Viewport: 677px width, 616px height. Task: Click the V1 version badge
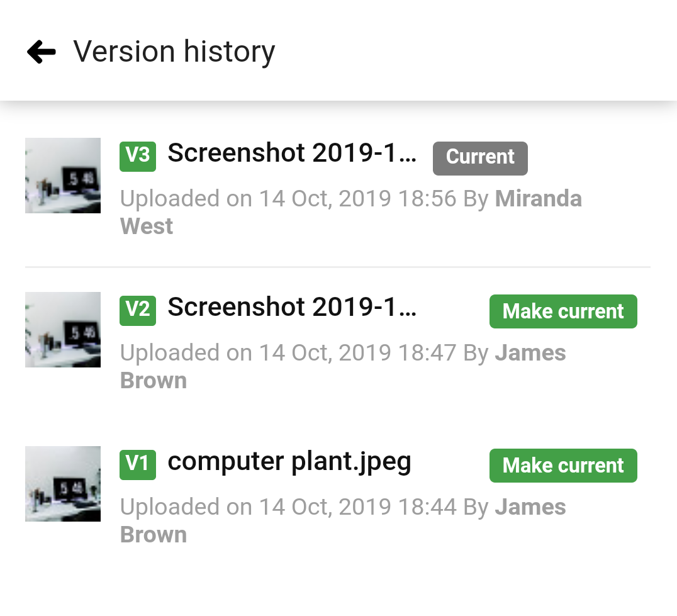(137, 464)
